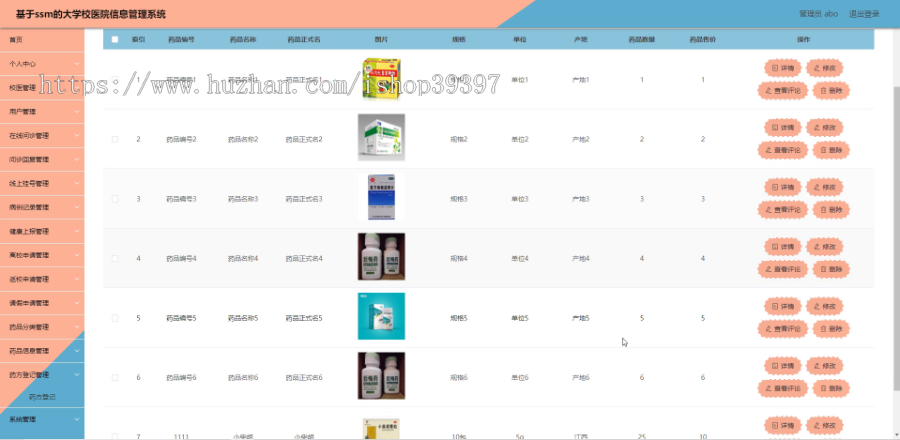Check the box for row 药品编号3

pyautogui.click(x=115, y=199)
